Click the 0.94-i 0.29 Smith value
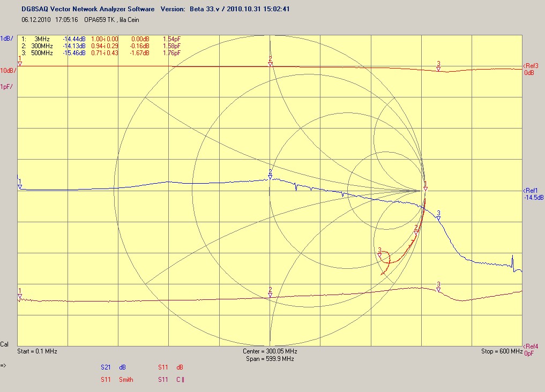Image resolution: width=545 pixels, height=392 pixels. [x=104, y=46]
